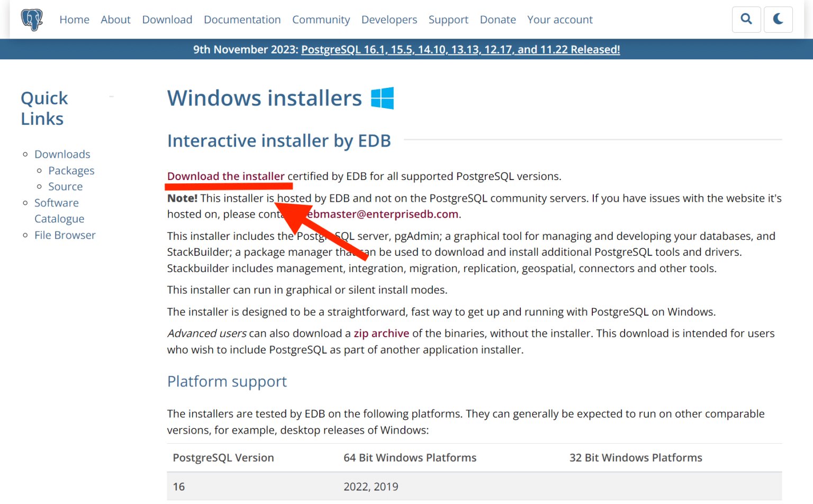
Task: Click the PostgreSQL elephant logo
Action: pos(32,20)
